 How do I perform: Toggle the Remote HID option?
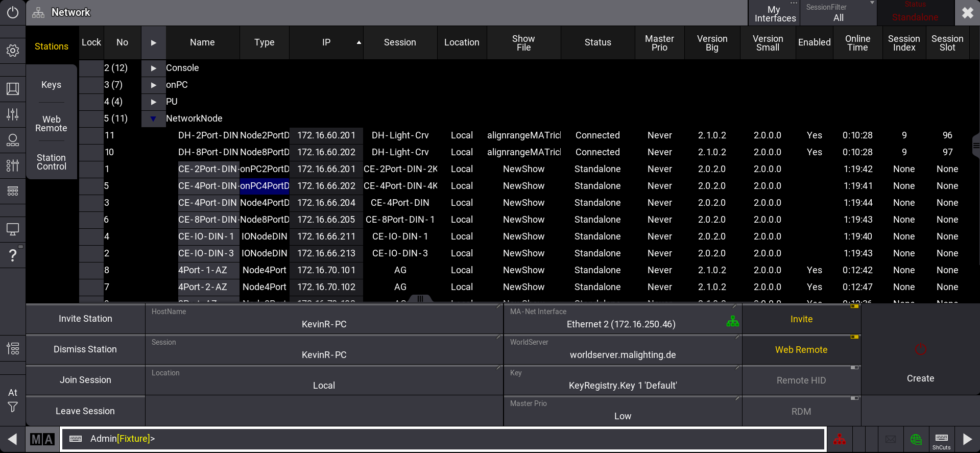(x=801, y=380)
